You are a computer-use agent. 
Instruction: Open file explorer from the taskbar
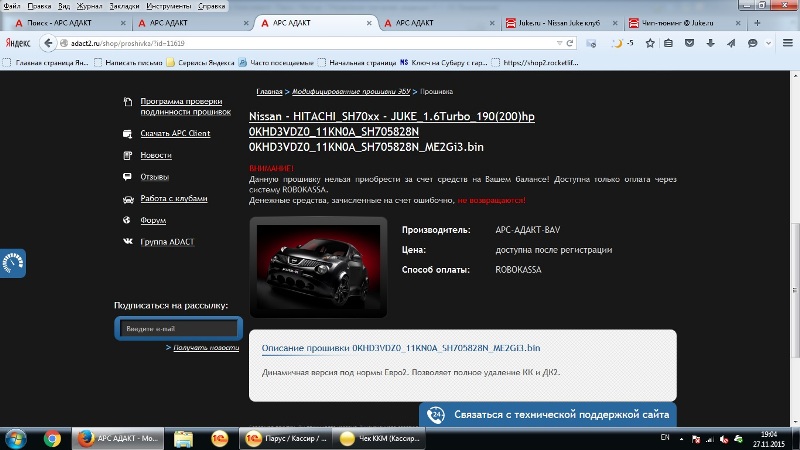(183, 438)
